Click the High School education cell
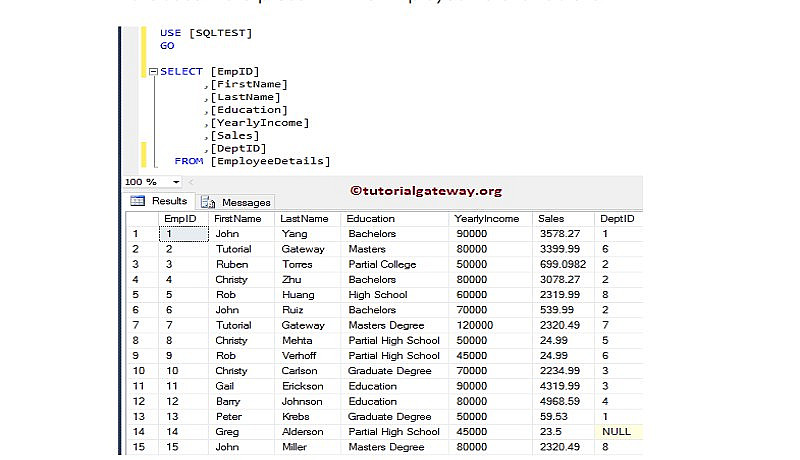This screenshot has height=460, width=800. [x=394, y=295]
